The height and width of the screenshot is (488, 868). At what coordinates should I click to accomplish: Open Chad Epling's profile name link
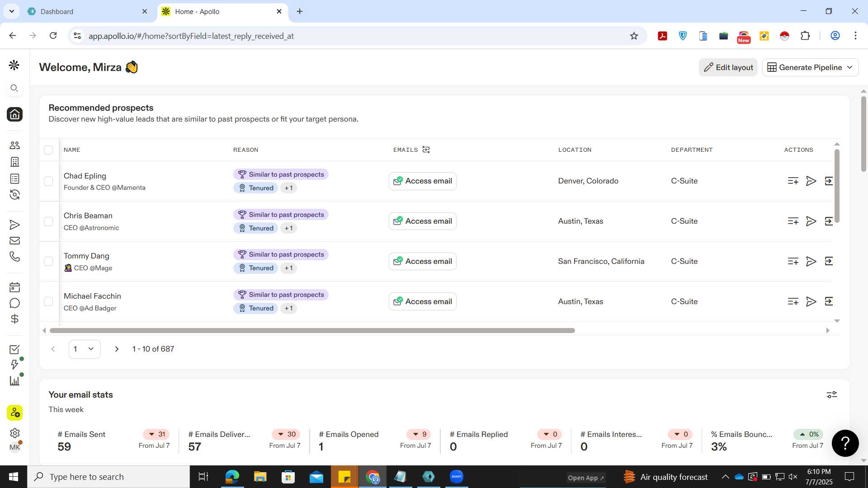tap(85, 176)
